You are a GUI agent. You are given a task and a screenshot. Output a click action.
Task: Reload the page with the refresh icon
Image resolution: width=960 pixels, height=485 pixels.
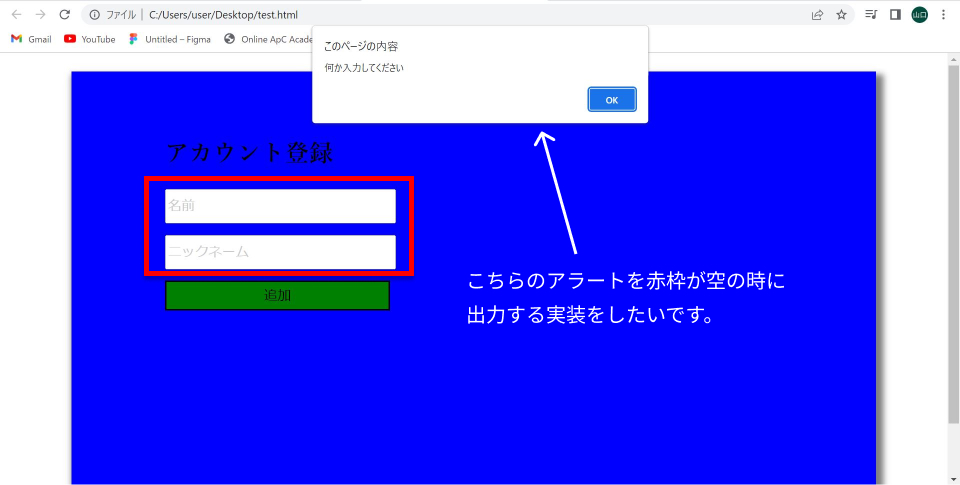[64, 15]
